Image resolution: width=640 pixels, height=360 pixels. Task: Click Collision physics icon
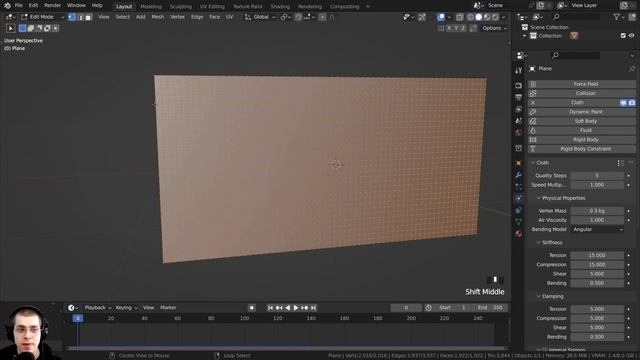(x=533, y=93)
